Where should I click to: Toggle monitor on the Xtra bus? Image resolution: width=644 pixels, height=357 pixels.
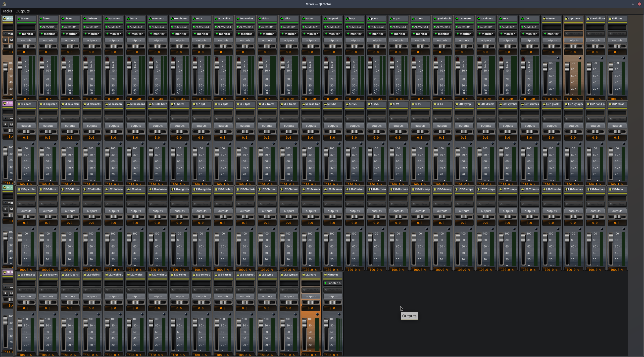tap(508, 34)
